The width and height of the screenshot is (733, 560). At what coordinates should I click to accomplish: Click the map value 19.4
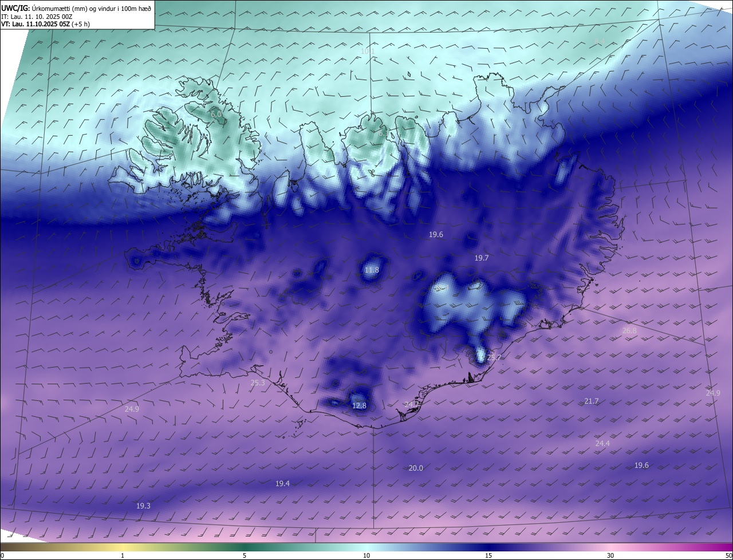(x=282, y=484)
